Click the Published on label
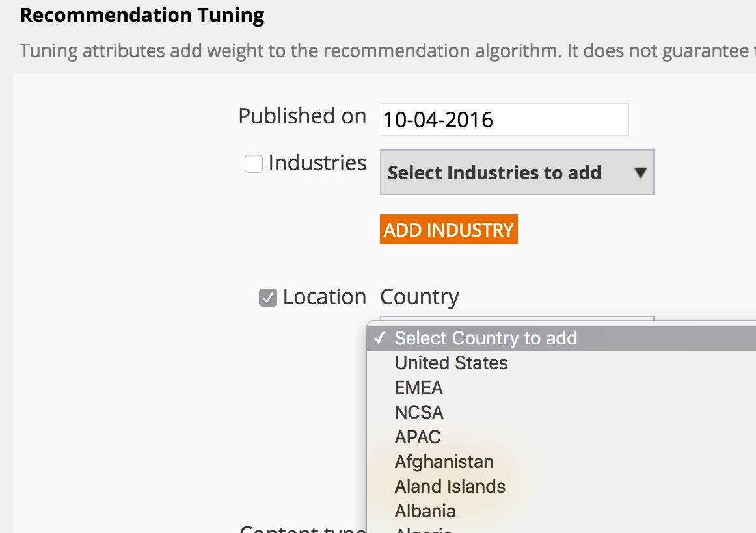The width and height of the screenshot is (756, 533). (x=302, y=116)
